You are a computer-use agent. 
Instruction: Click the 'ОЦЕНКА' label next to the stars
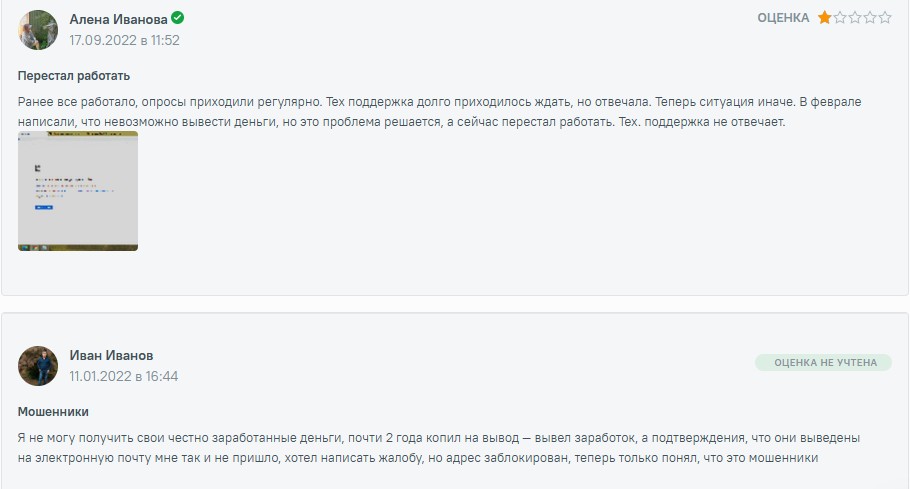pyautogui.click(x=783, y=18)
